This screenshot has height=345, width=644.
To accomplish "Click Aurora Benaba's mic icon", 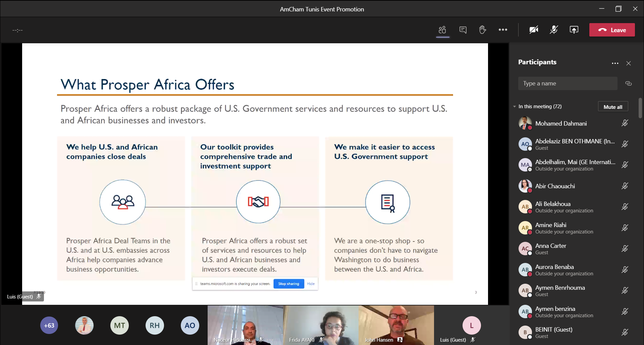I will point(625,270).
